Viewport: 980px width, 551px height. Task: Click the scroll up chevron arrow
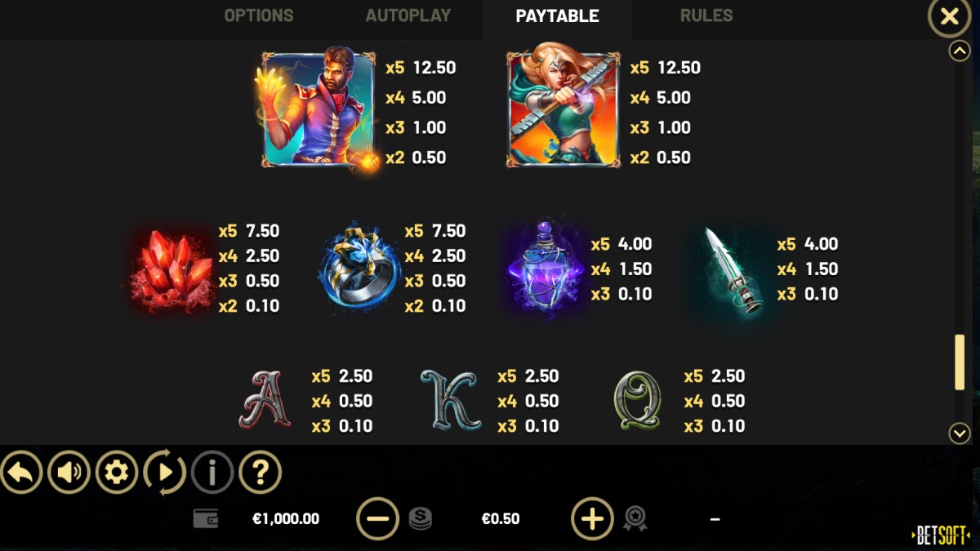pyautogui.click(x=960, y=51)
